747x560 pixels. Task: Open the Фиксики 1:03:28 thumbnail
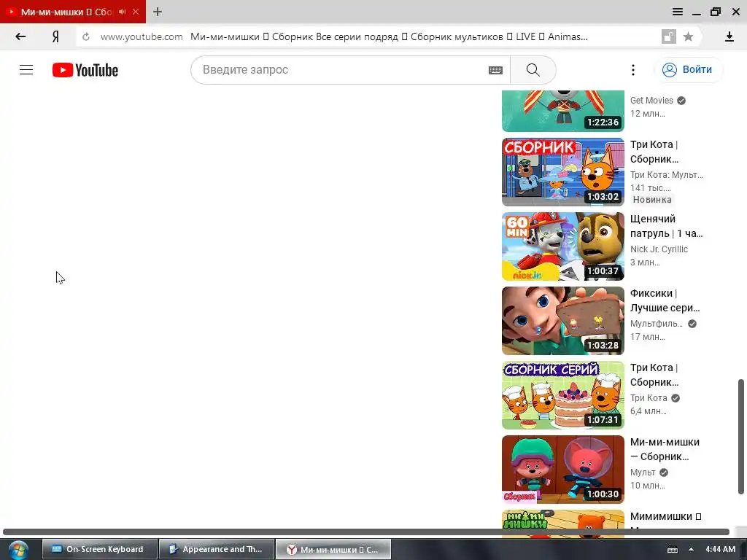tap(563, 321)
